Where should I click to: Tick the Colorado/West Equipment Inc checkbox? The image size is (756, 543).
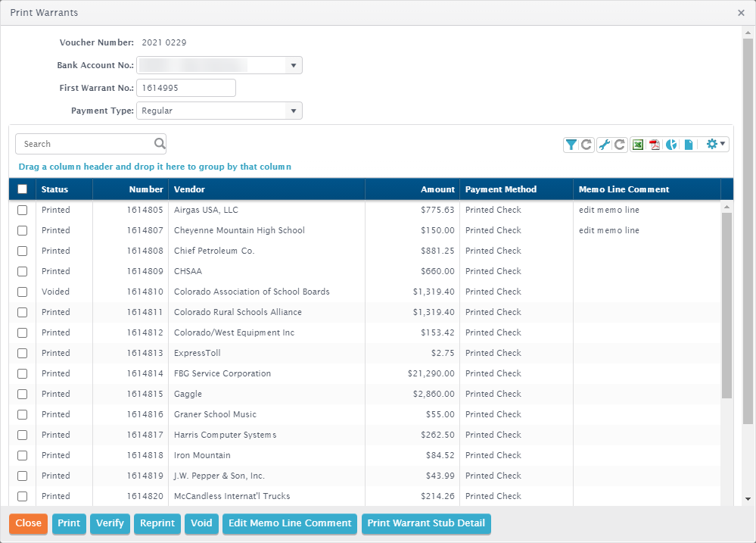click(22, 332)
